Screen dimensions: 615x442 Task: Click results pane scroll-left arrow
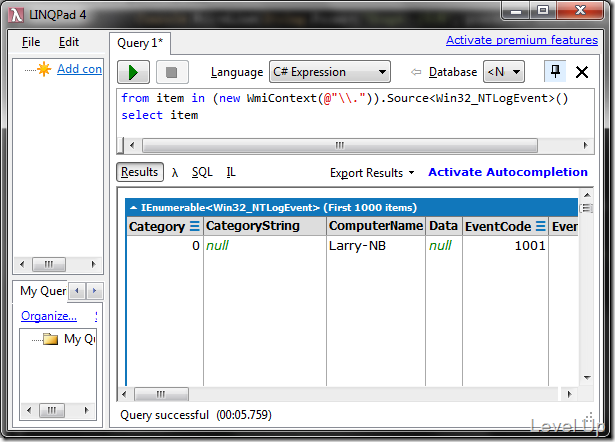coord(124,394)
